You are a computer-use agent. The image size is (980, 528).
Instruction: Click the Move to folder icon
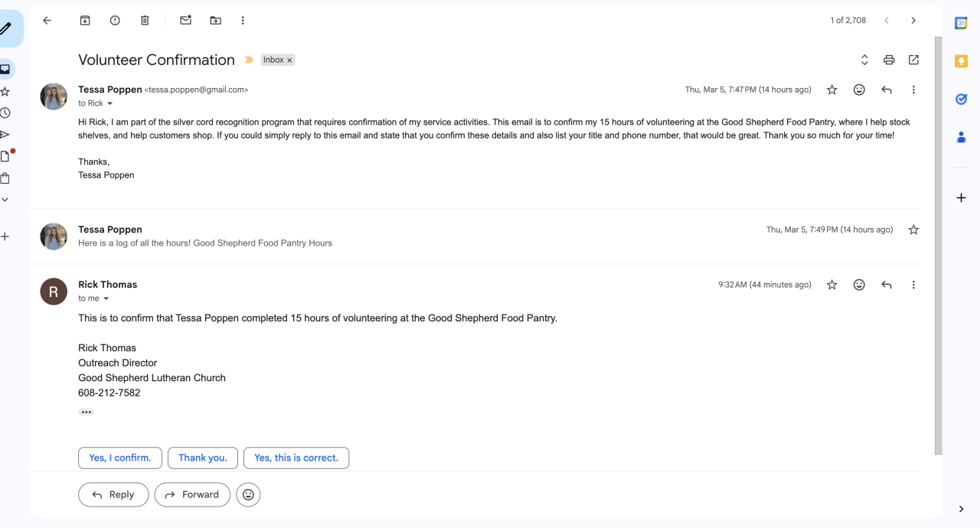click(215, 21)
